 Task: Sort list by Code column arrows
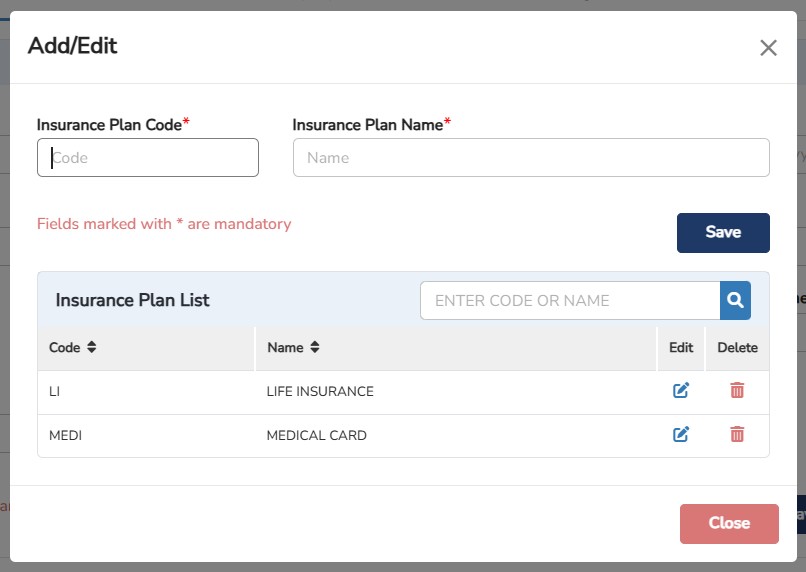coord(92,348)
